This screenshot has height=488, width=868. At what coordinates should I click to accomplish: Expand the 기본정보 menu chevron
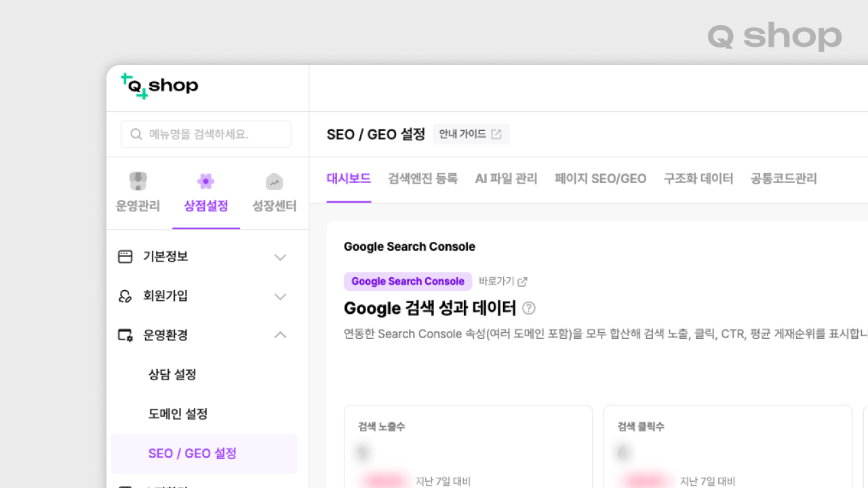point(280,258)
